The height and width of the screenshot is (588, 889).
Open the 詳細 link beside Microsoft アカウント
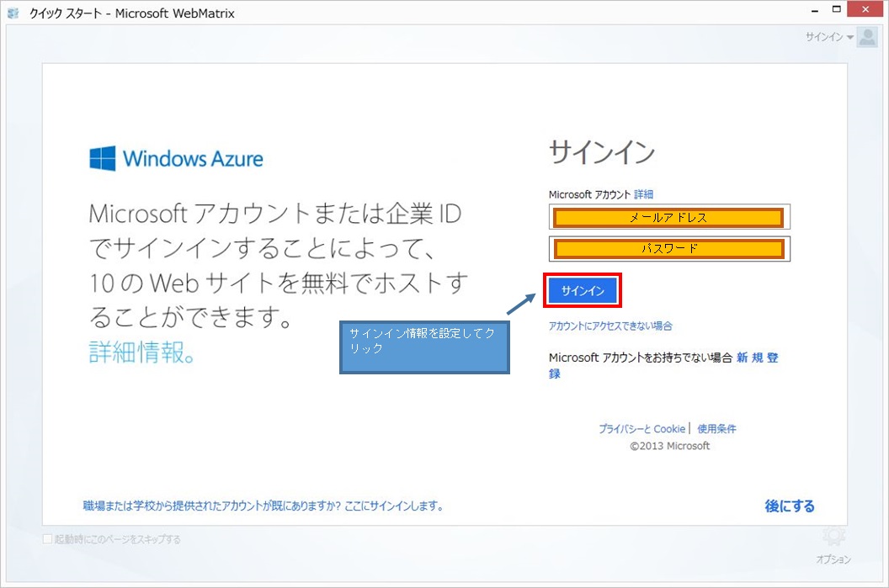(643, 194)
